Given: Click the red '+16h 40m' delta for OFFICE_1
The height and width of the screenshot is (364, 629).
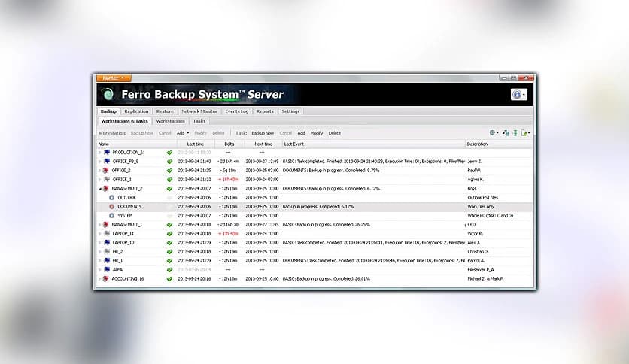Looking at the screenshot, I should tap(228, 179).
